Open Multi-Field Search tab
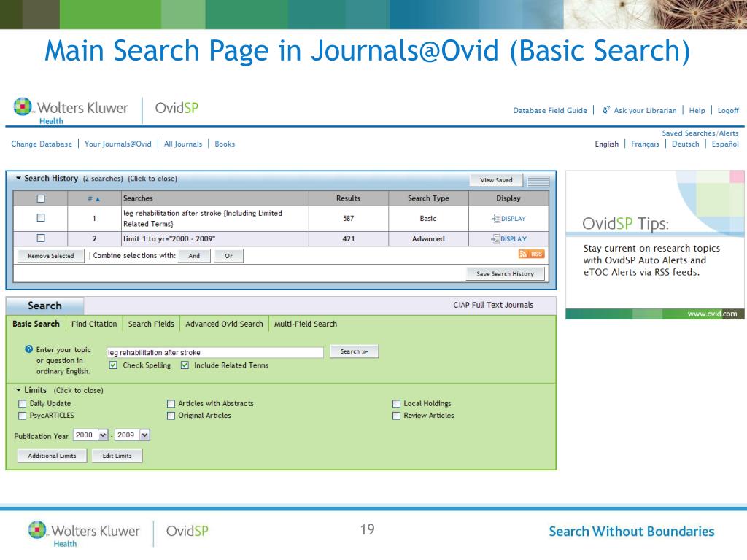The width and height of the screenshot is (747, 560). [306, 324]
